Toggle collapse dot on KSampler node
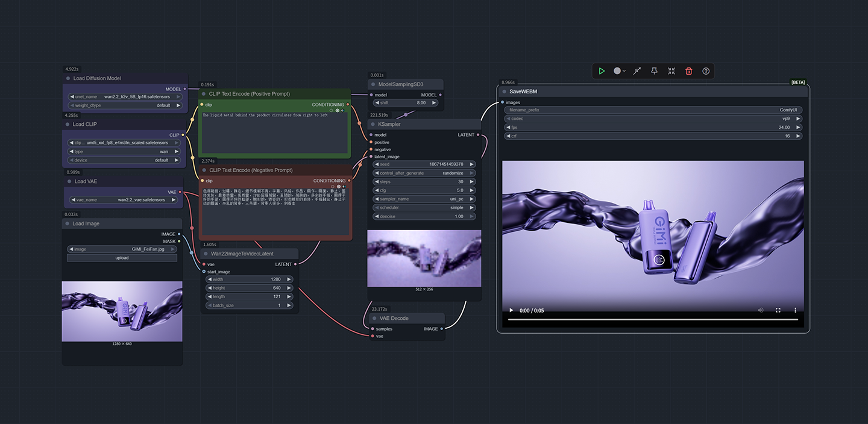 373,124
